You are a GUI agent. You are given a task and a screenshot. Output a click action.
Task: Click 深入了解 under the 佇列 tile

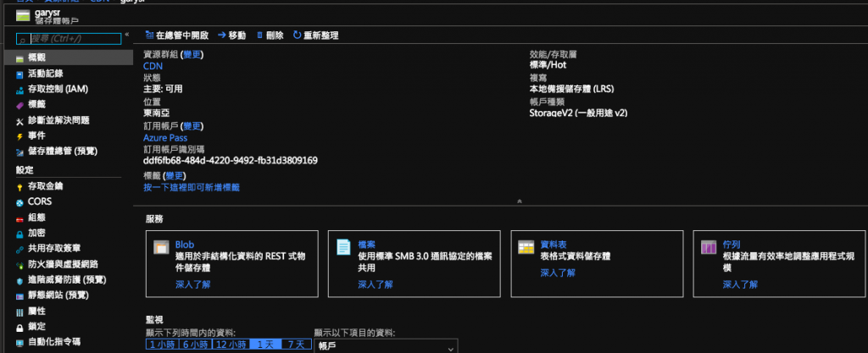pos(740,285)
